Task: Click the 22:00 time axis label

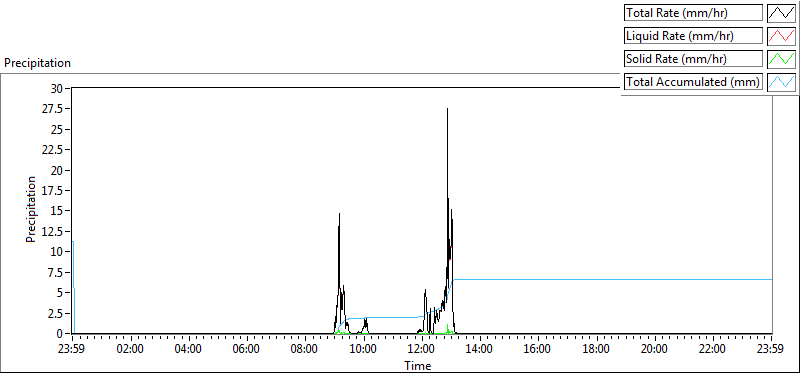Action: [x=713, y=349]
